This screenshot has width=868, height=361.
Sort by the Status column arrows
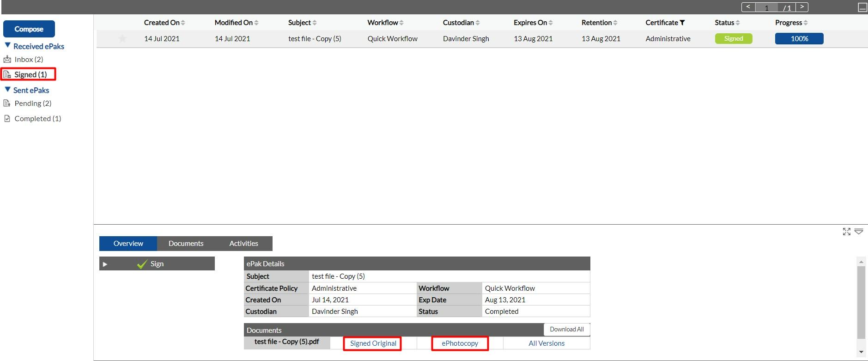(x=738, y=23)
